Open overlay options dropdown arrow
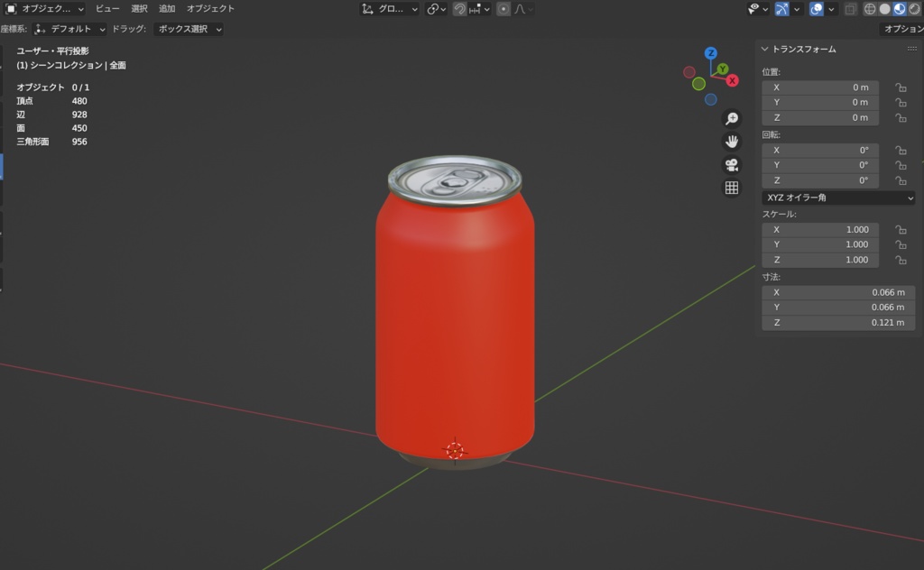This screenshot has width=924, height=570. click(831, 9)
